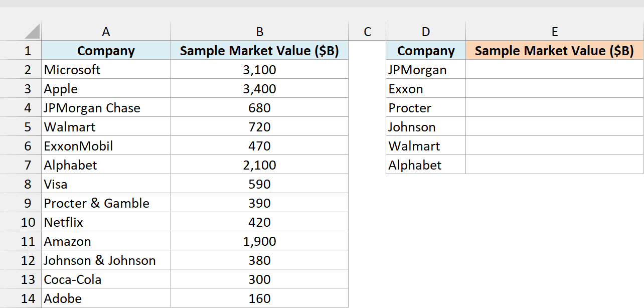
Task: Select row 14 header
Action: click(x=21, y=298)
